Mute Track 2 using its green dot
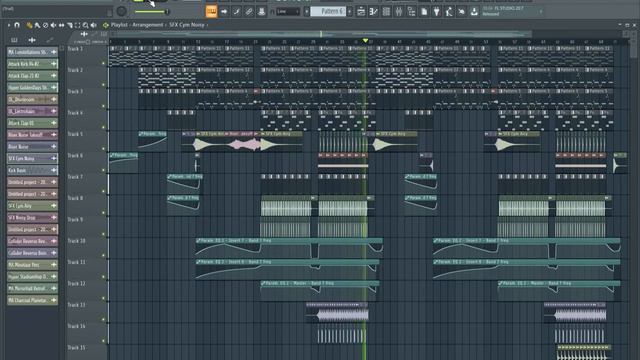This screenshot has height=360, width=640. click(103, 85)
